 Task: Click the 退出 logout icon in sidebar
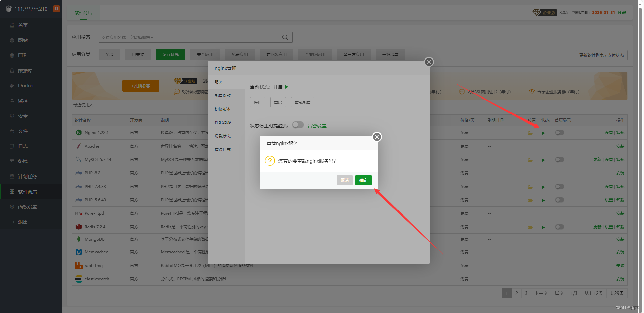pyautogui.click(x=12, y=222)
